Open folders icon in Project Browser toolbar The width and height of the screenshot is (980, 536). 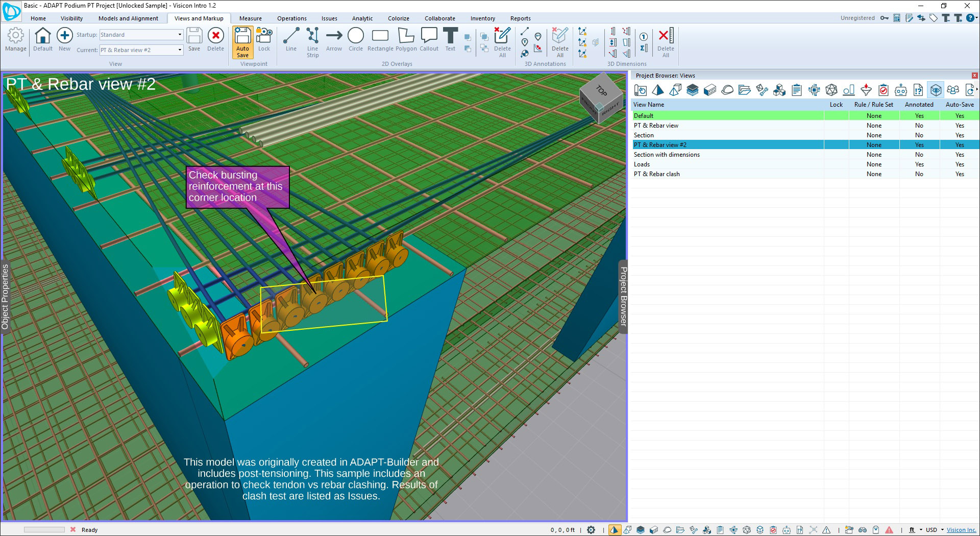click(x=745, y=90)
